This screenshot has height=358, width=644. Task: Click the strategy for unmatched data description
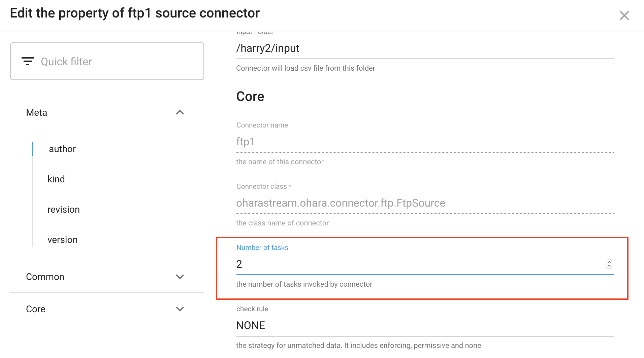pos(358,346)
